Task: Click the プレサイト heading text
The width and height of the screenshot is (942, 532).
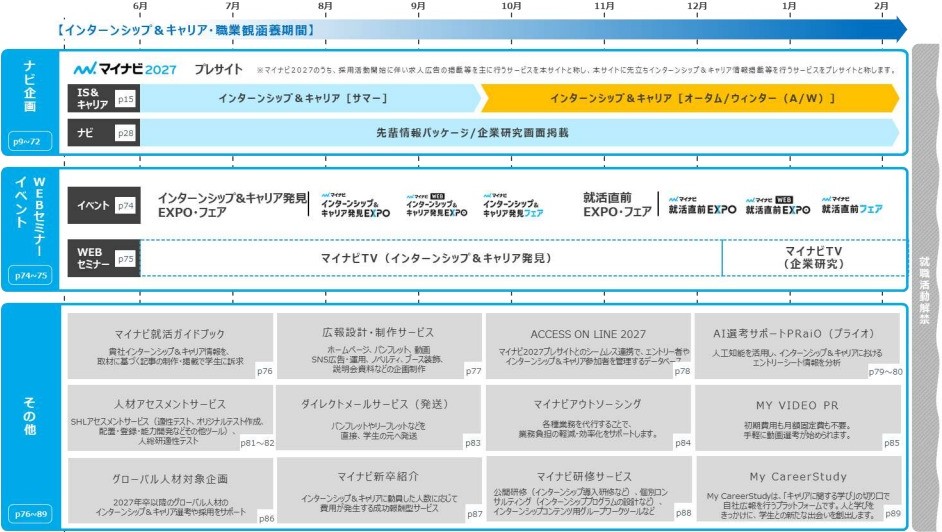Action: click(x=219, y=70)
